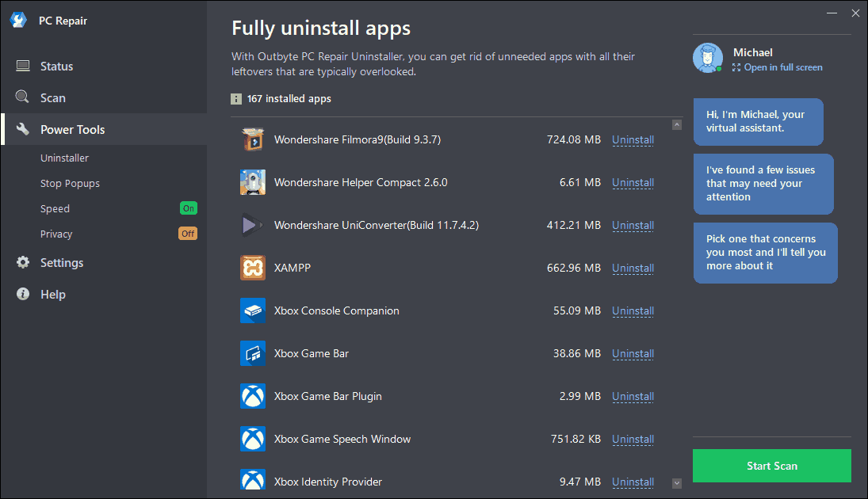
Task: Select Uninstaller under Power Tools
Action: coord(66,158)
